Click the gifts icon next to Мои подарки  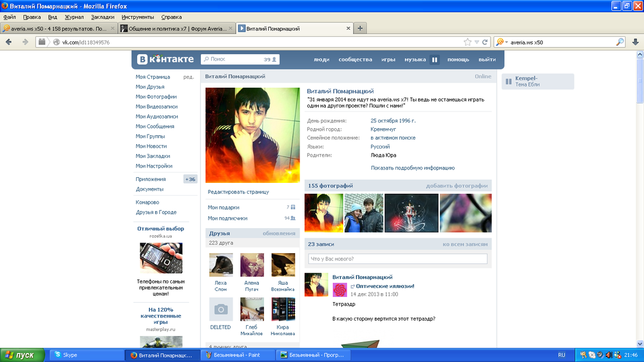pyautogui.click(x=293, y=207)
